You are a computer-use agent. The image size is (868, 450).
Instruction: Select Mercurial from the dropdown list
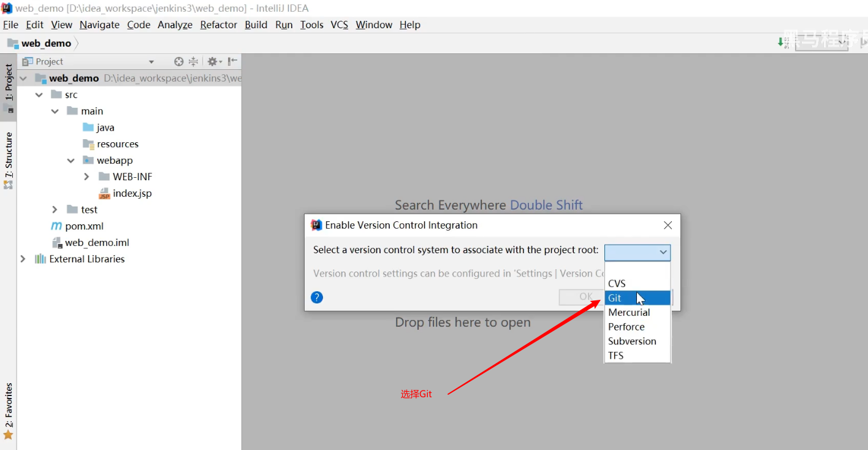pos(638,312)
